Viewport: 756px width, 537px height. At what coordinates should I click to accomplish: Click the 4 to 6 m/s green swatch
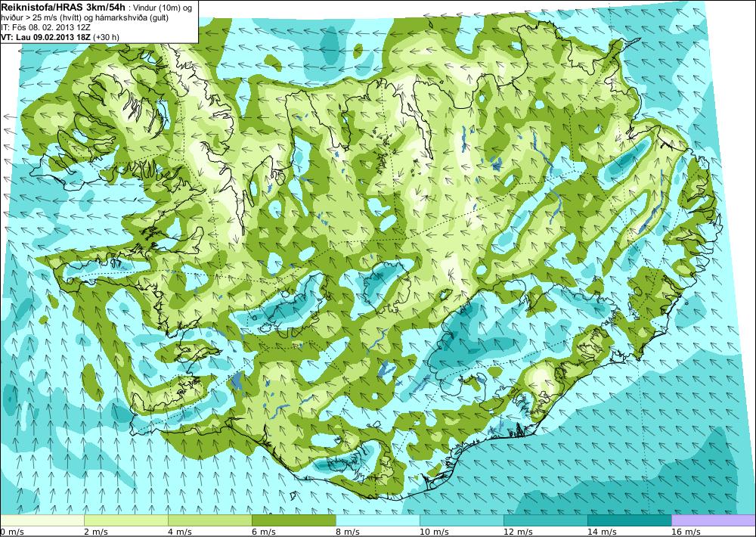(x=210, y=520)
